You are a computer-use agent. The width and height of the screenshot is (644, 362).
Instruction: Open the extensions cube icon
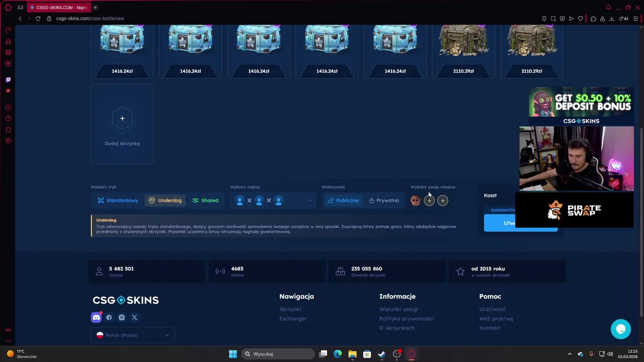593,19
